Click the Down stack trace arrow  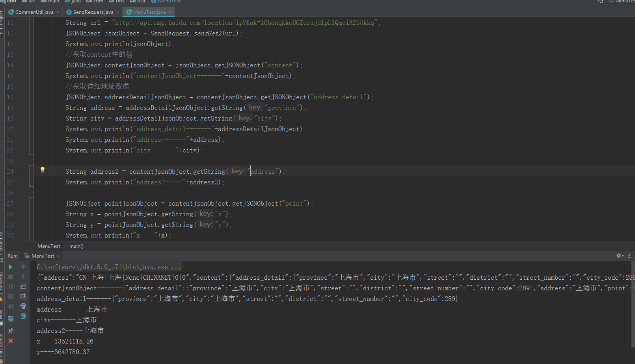click(x=23, y=277)
